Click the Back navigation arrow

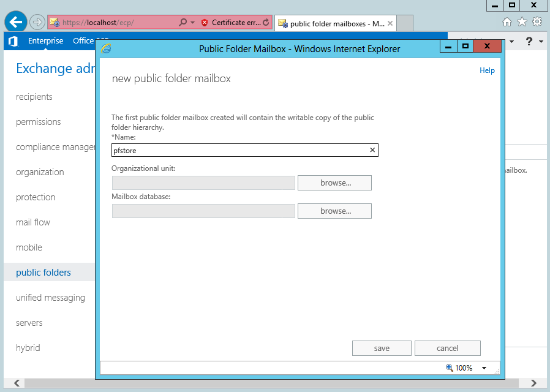pyautogui.click(x=15, y=21)
